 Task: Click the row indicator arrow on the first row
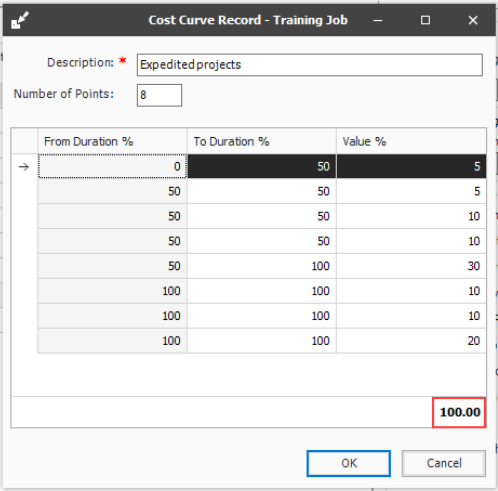tap(24, 166)
